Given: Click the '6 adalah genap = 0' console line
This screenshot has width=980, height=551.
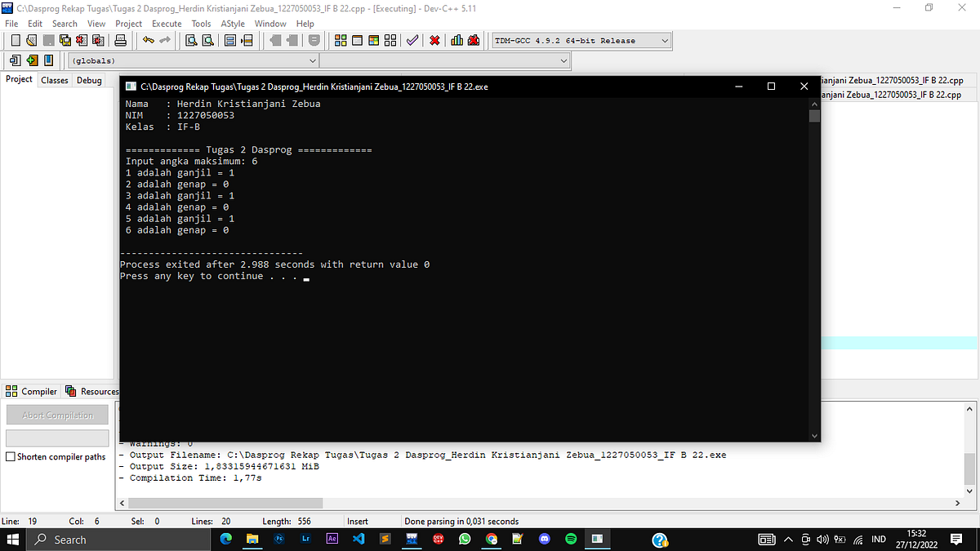Looking at the screenshot, I should tap(176, 230).
